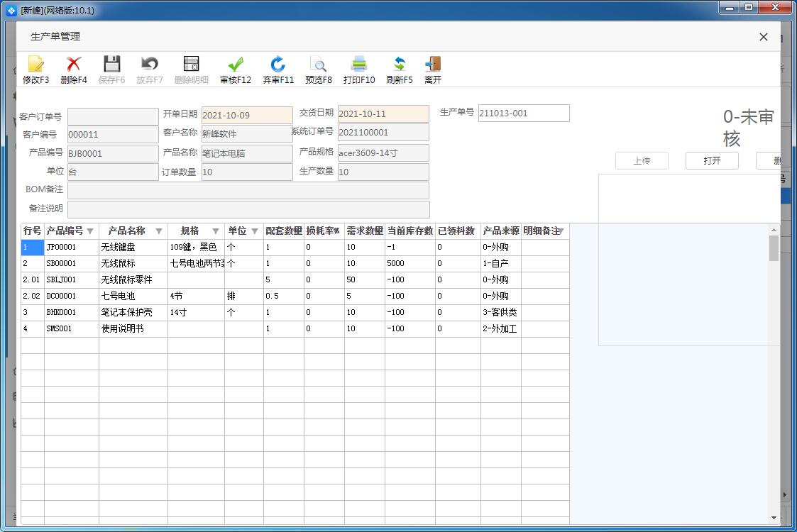The image size is (797, 532).
Task: Click the 行号 column header
Action: pyautogui.click(x=33, y=231)
